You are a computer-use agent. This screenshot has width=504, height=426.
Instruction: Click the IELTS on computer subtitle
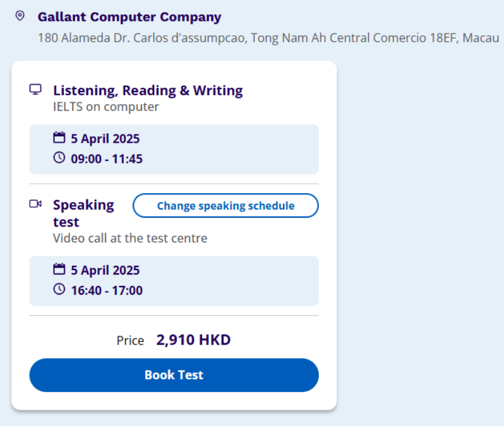[x=105, y=107]
